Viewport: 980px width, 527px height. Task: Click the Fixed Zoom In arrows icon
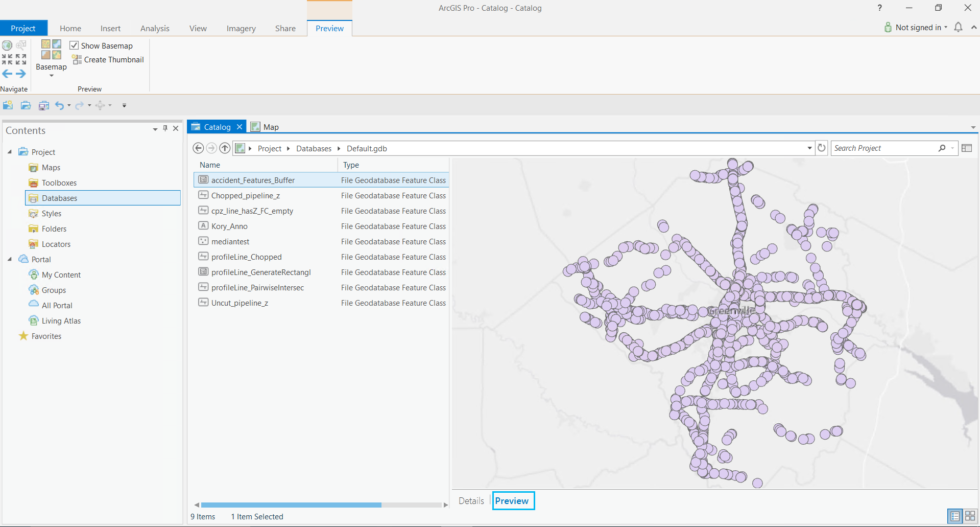[7, 59]
